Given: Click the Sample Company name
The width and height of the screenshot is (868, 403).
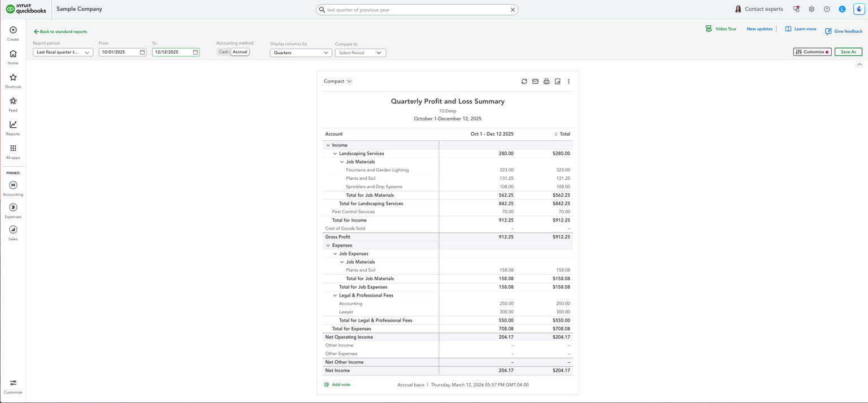Looking at the screenshot, I should point(79,9).
